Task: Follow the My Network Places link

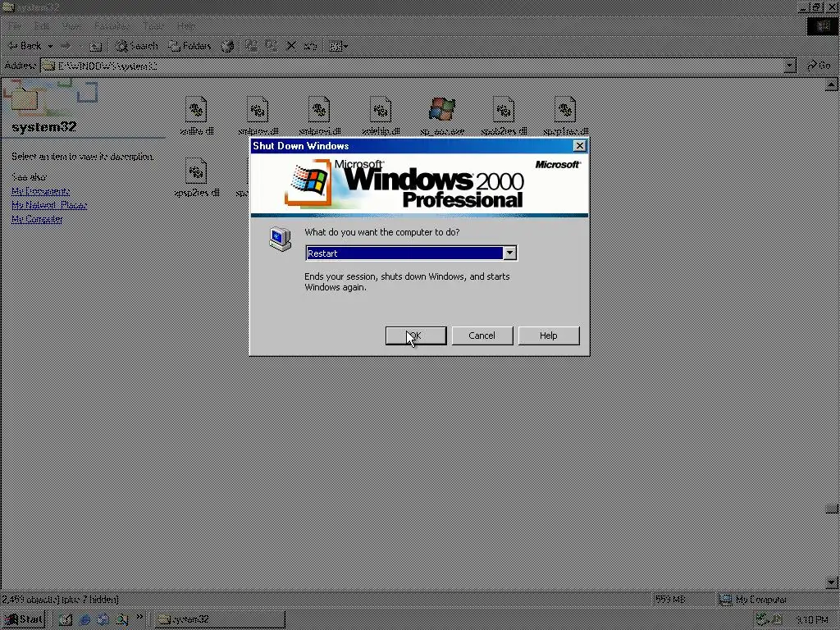Action: 48,205
